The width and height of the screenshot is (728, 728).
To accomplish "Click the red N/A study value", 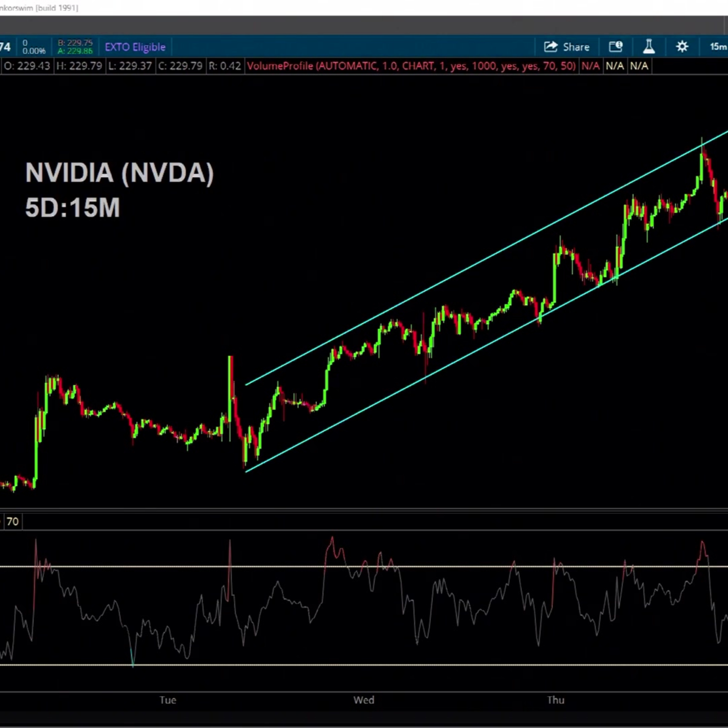I will click(x=590, y=66).
